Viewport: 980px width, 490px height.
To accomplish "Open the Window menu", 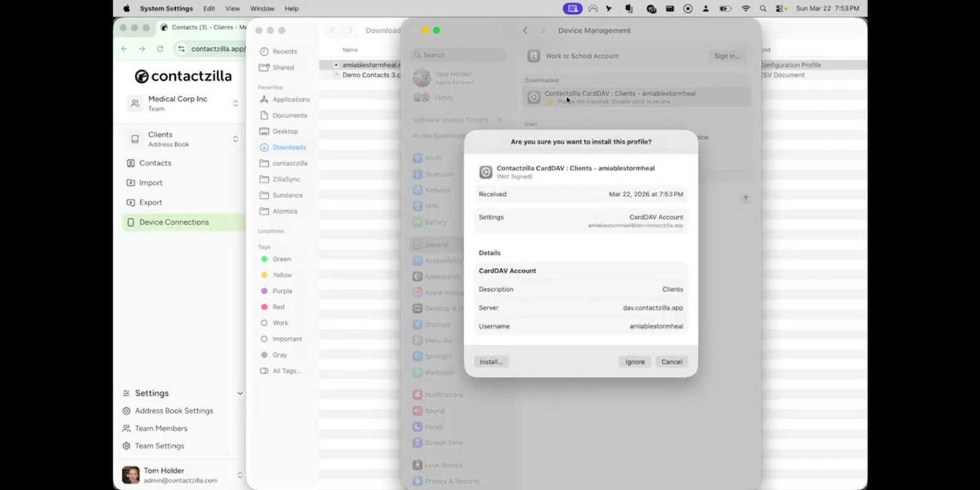I will pos(262,9).
